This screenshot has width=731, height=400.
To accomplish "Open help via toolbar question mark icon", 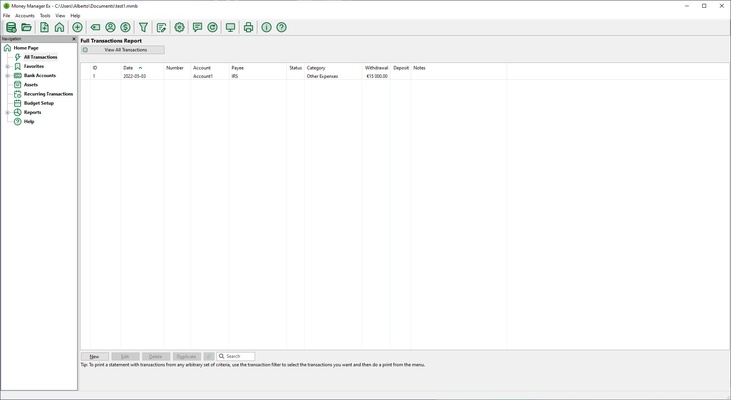I will click(281, 28).
